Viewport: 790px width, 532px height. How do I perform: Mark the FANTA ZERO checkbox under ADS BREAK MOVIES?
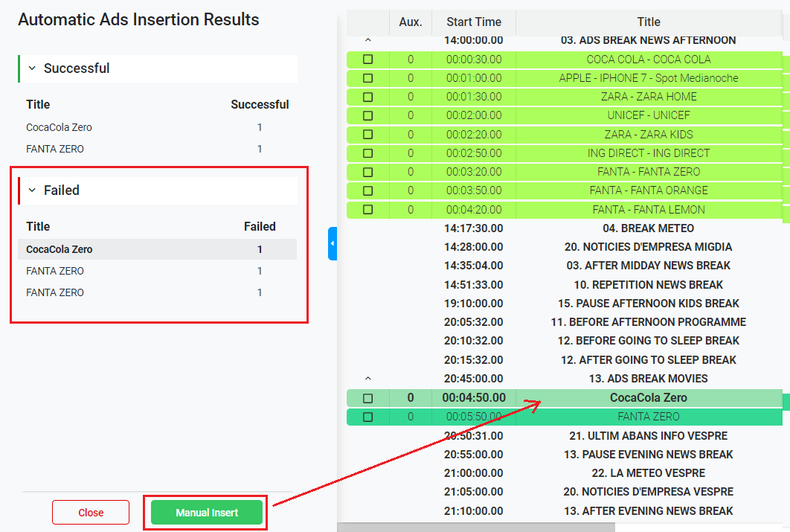click(367, 417)
